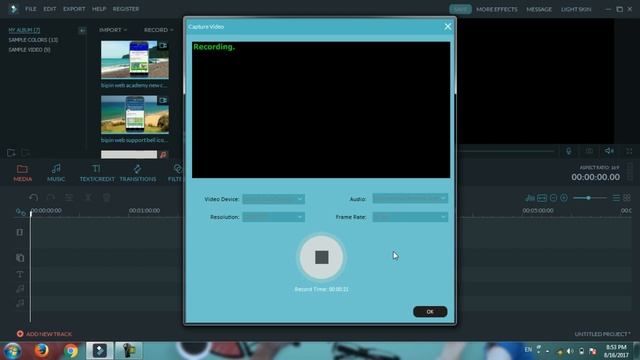Click the taskbar volume tray icon
Screen dimensions: 640x360
click(x=570, y=351)
